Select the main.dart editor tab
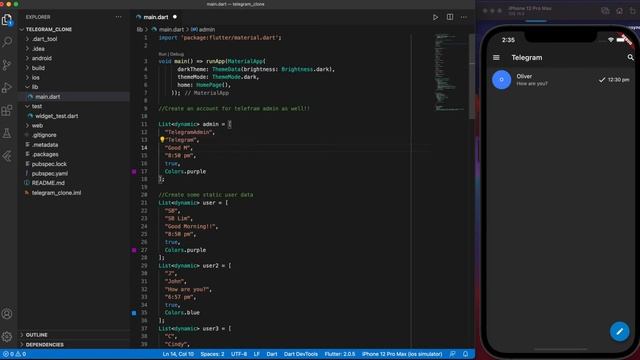 pos(156,17)
